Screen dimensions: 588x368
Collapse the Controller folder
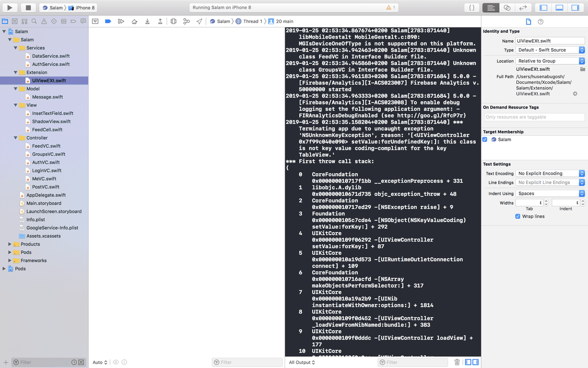click(x=16, y=138)
